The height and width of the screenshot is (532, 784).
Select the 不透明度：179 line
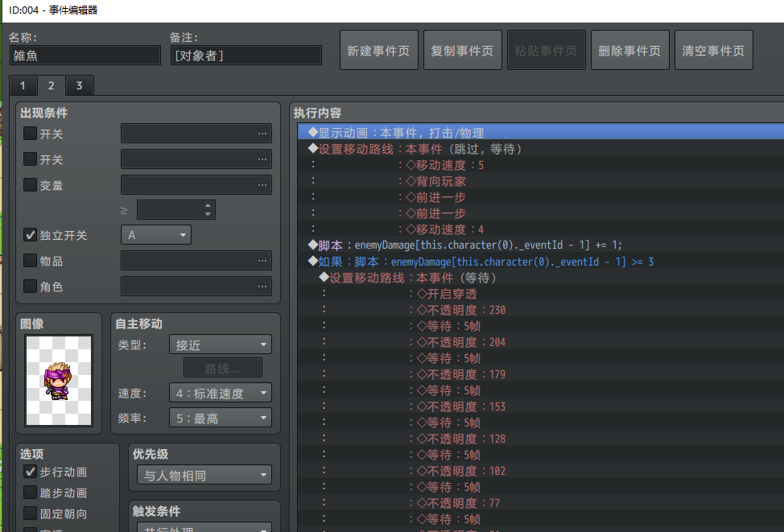[540, 374]
